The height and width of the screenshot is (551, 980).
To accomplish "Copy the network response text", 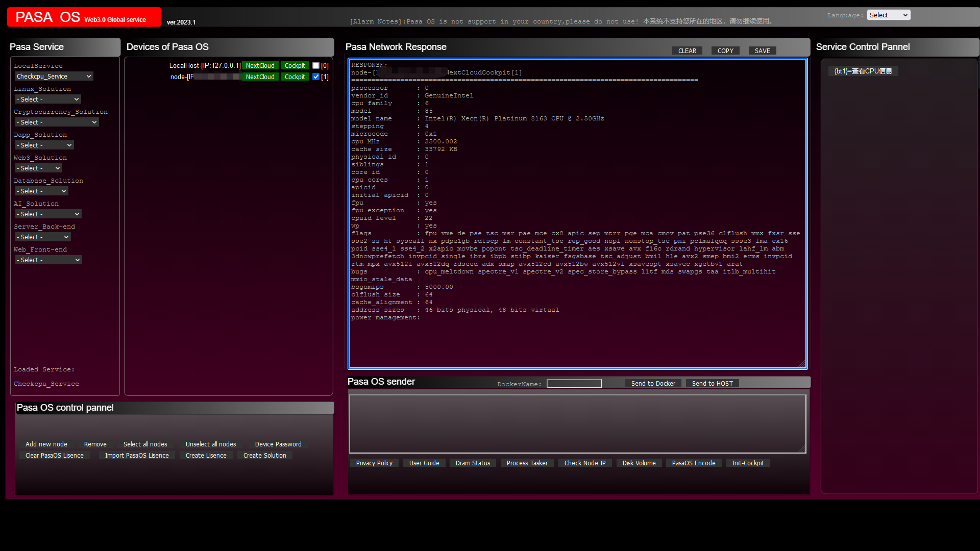I will coord(725,51).
